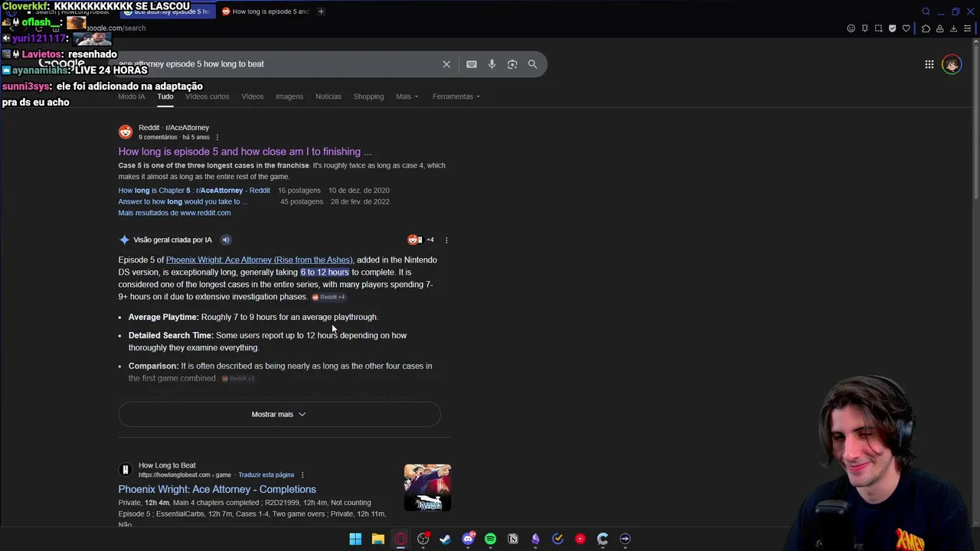Clear the search box with the X

(x=446, y=64)
